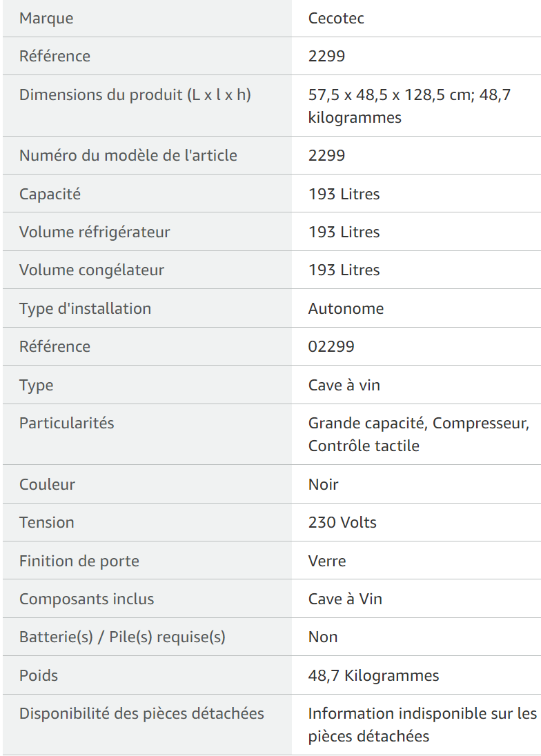Click the Volume congélateur value
The image size is (541, 756).
click(344, 270)
